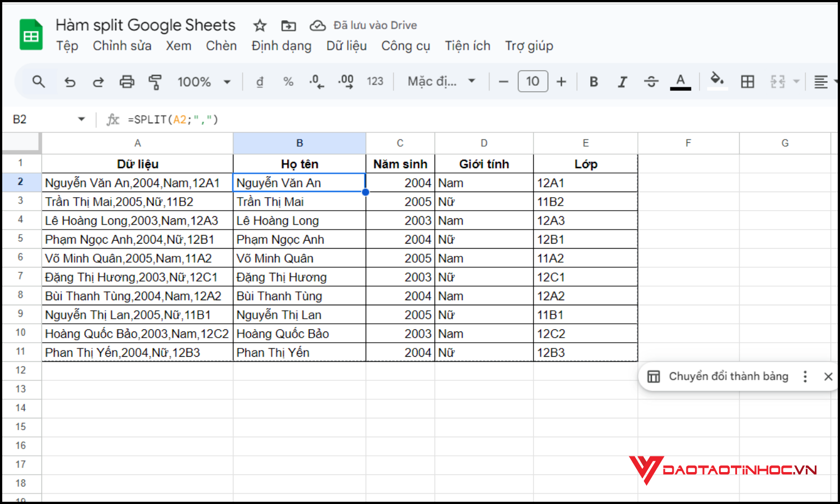Open the Công cụ menu
Image resolution: width=840 pixels, height=504 pixels.
coord(405,46)
